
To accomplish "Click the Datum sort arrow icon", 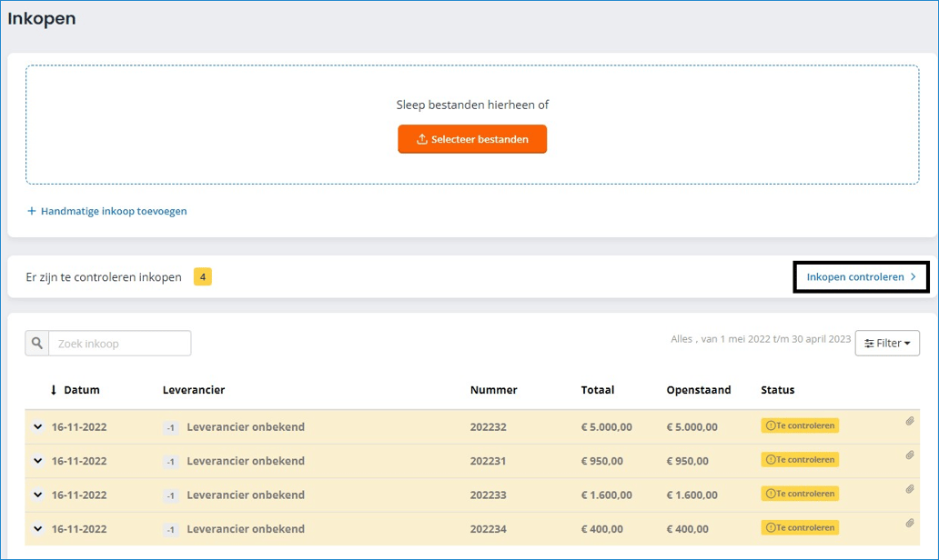I will coord(54,390).
